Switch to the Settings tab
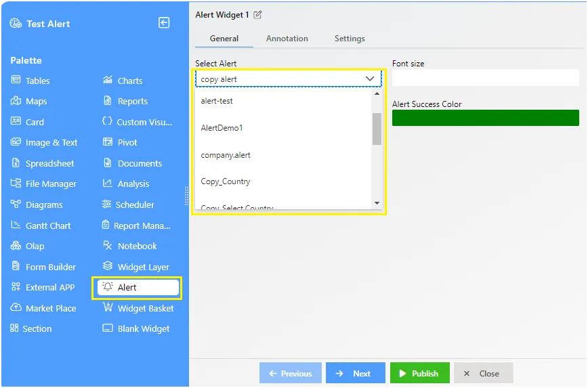This screenshot has width=588, height=388. 350,39
